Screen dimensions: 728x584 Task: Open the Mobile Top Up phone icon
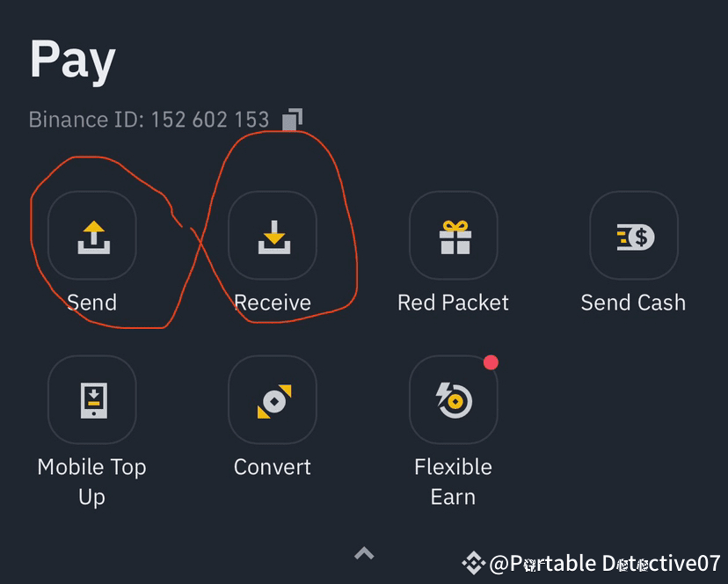(x=91, y=400)
